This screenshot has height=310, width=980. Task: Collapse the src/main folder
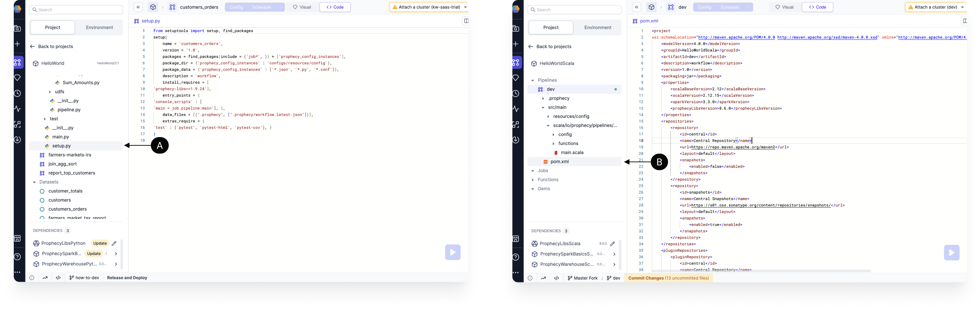[543, 108]
